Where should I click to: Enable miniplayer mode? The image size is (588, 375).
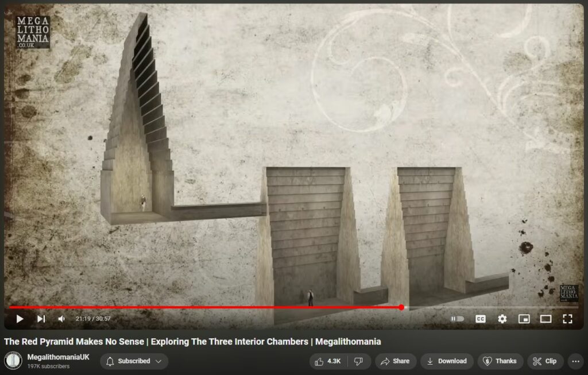coord(524,319)
